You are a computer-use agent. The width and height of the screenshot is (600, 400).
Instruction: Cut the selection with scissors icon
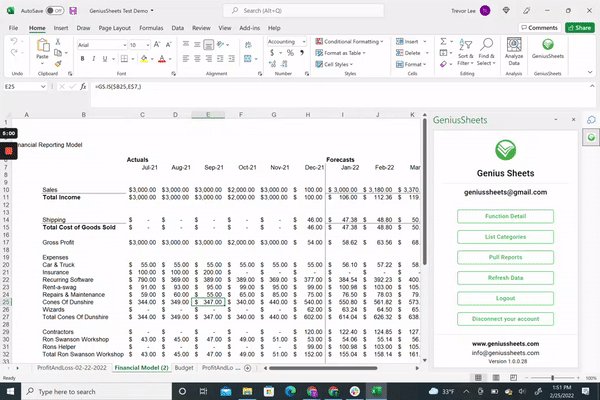[58, 41]
